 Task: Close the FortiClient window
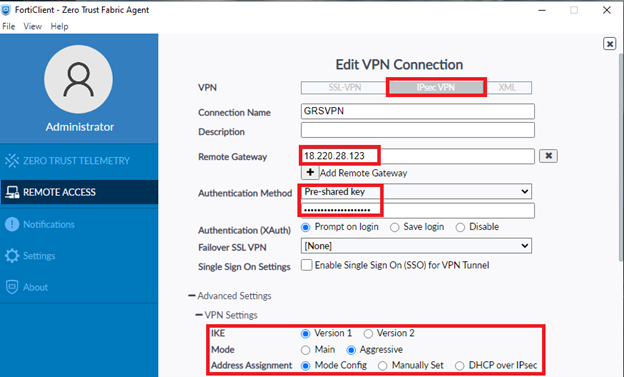click(606, 10)
